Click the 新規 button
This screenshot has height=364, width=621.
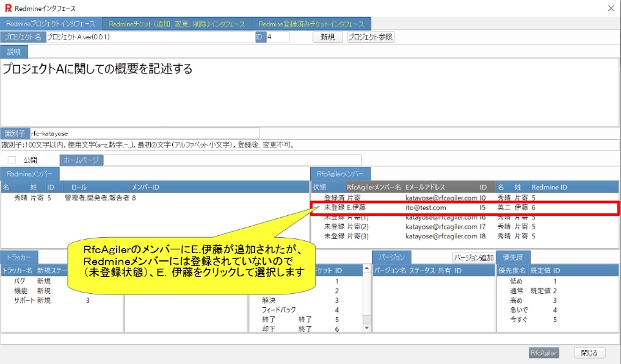[328, 37]
